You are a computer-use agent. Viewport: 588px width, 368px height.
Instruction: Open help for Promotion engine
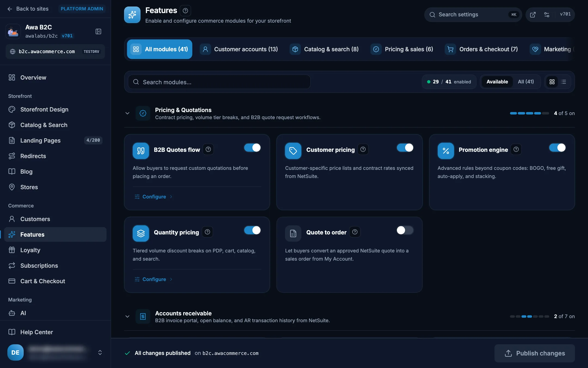click(516, 149)
